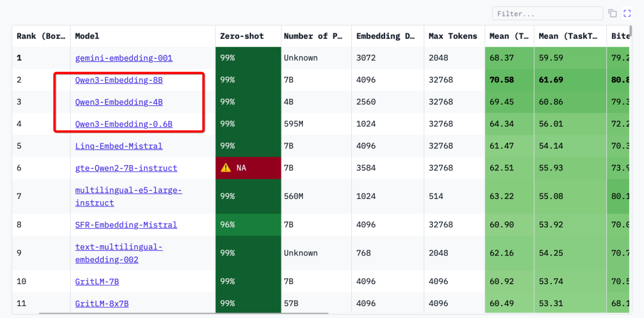Screen dimensions: 644x318
Task: Open the text-multilingual-embedding-002 link
Action: [x=119, y=253]
